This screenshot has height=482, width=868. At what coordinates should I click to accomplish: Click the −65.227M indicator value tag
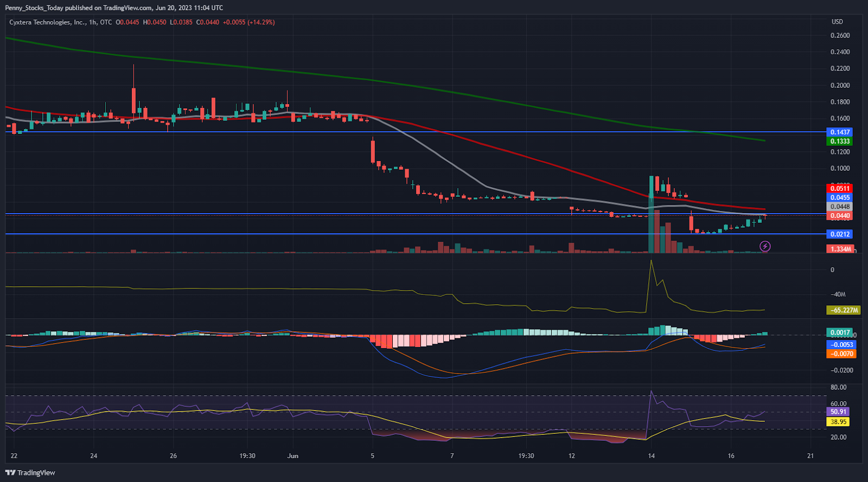pyautogui.click(x=843, y=311)
